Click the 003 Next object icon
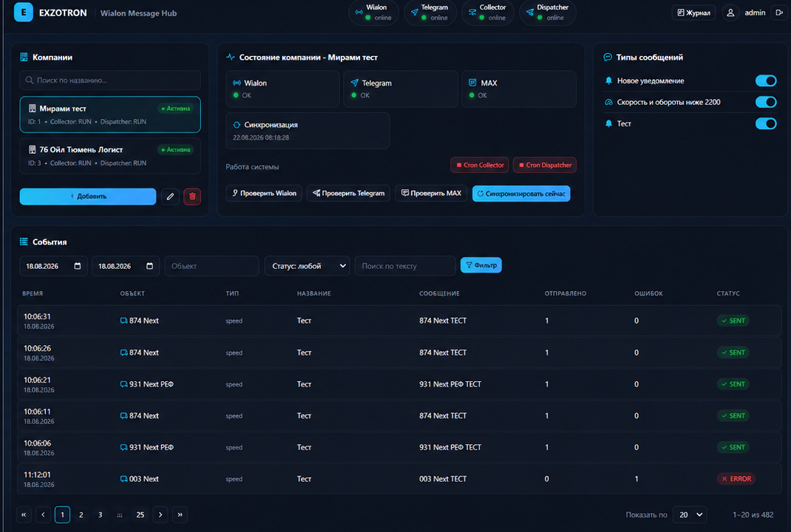 point(123,479)
